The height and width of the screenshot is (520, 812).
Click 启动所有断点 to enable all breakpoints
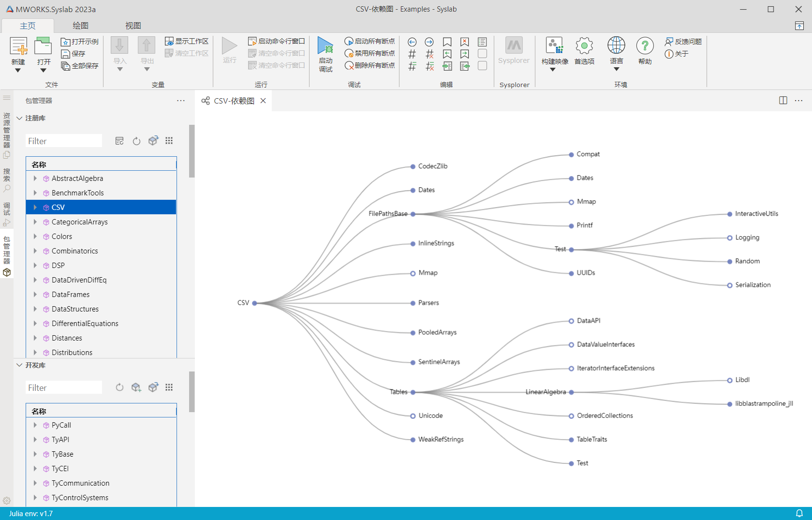coord(370,42)
